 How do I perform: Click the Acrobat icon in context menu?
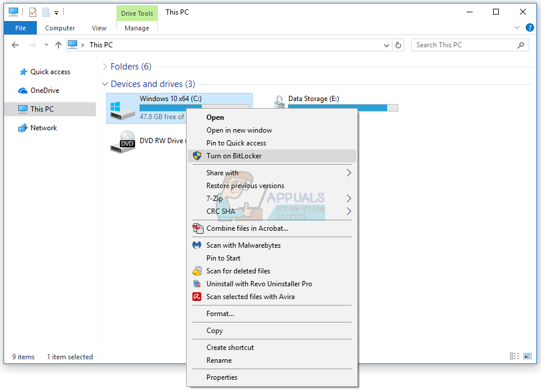pos(198,228)
